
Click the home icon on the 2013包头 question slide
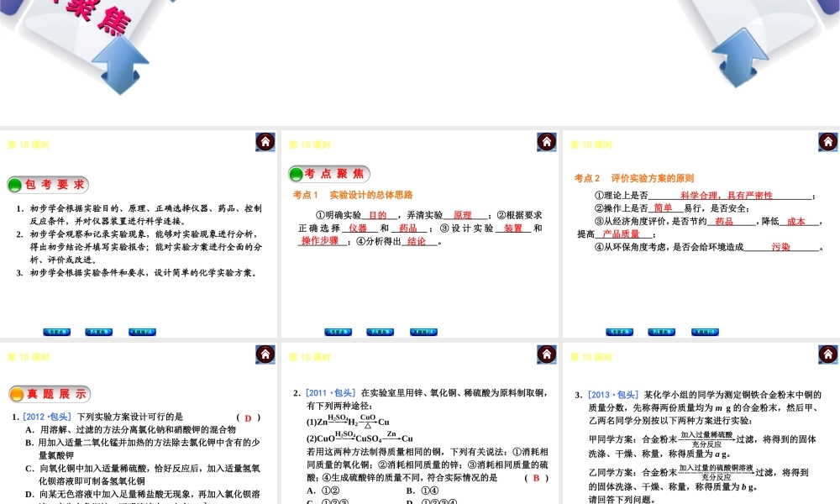pyautogui.click(x=828, y=354)
